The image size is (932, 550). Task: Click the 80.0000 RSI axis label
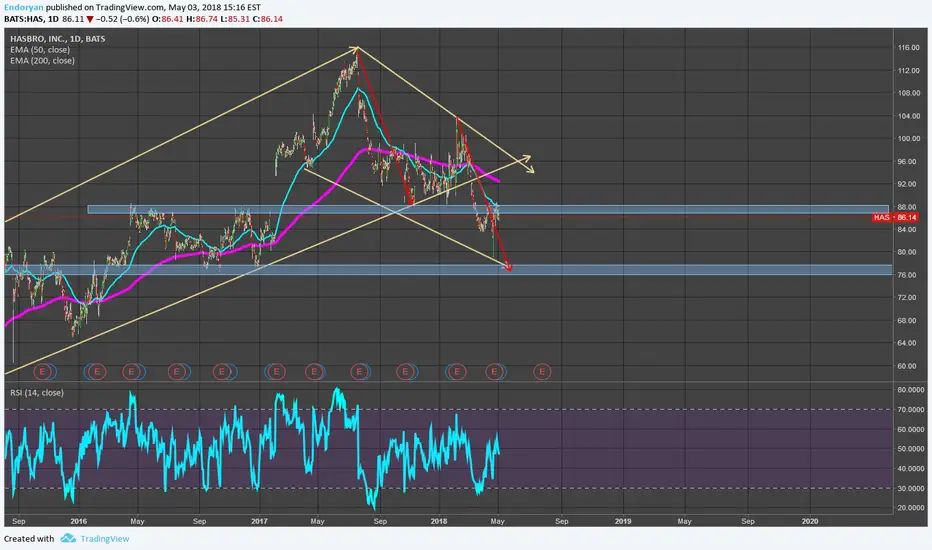click(911, 390)
